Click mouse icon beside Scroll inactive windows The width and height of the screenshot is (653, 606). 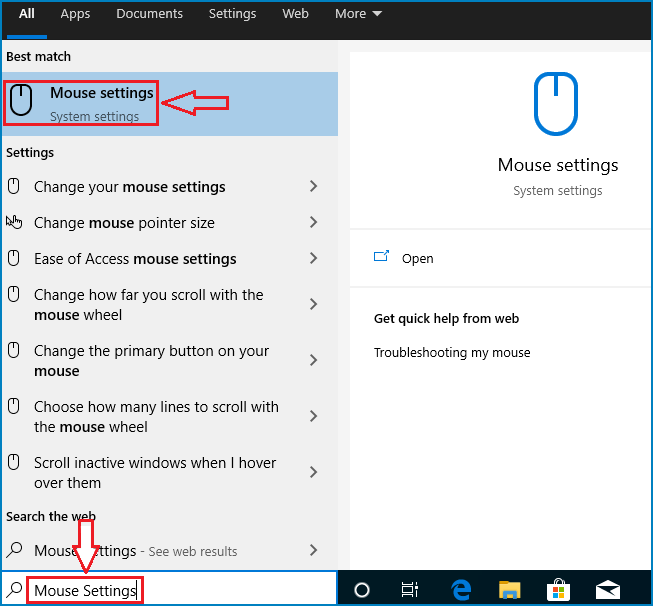coord(14,462)
